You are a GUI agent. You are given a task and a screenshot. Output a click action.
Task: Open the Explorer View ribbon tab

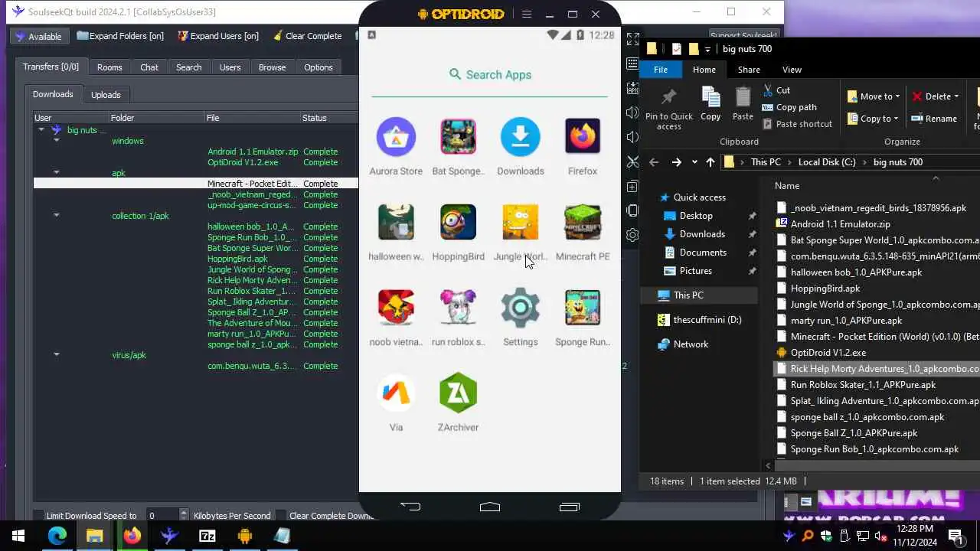pyautogui.click(x=792, y=70)
